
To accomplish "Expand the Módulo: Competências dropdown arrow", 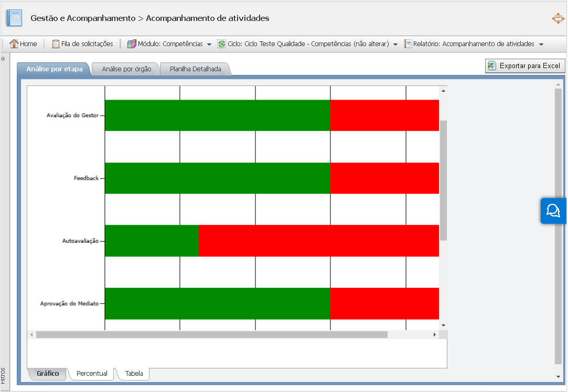I will (209, 45).
